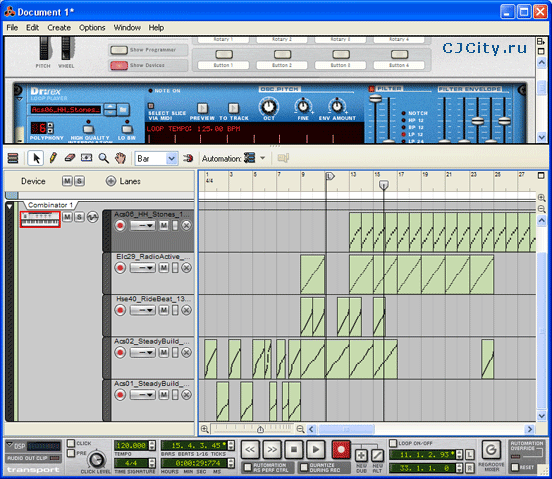Toggle Automation as Perf Ctrl
552x479 pixels.
[x=248, y=467]
